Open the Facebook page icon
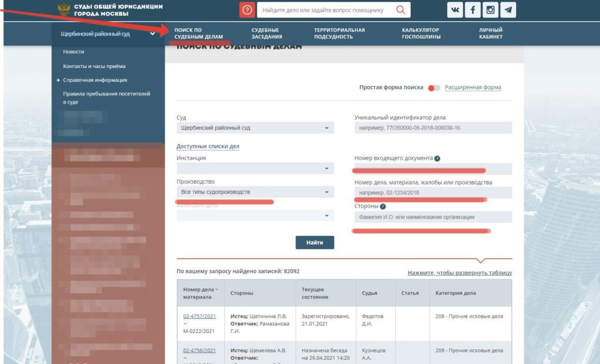The height and width of the screenshot is (364, 600). [473, 10]
